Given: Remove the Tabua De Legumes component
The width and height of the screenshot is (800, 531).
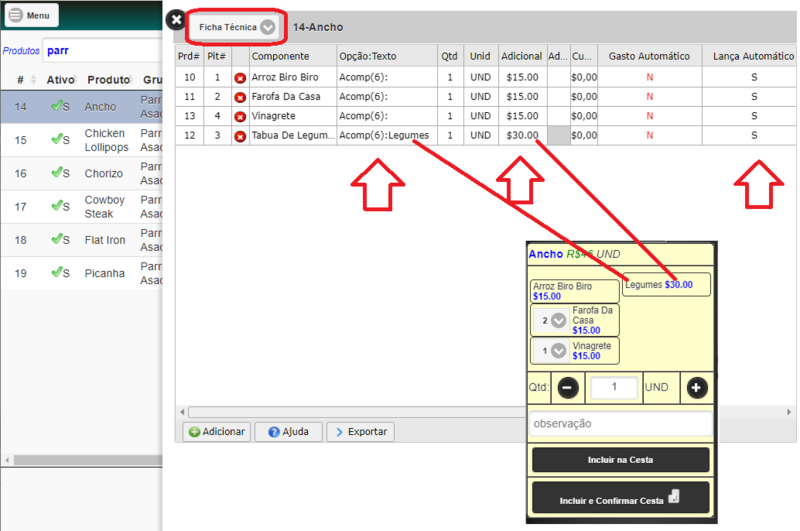Looking at the screenshot, I should (x=240, y=136).
